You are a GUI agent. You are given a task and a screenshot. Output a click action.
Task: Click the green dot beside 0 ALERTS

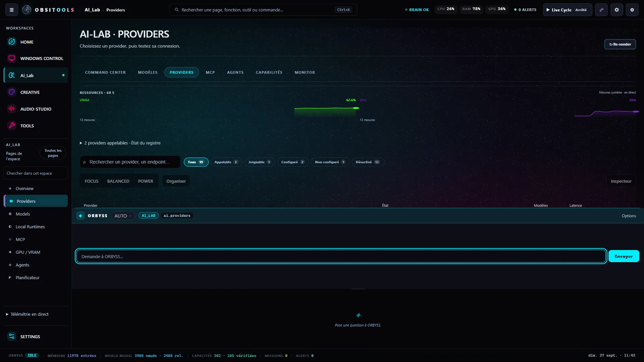pyautogui.click(x=515, y=10)
